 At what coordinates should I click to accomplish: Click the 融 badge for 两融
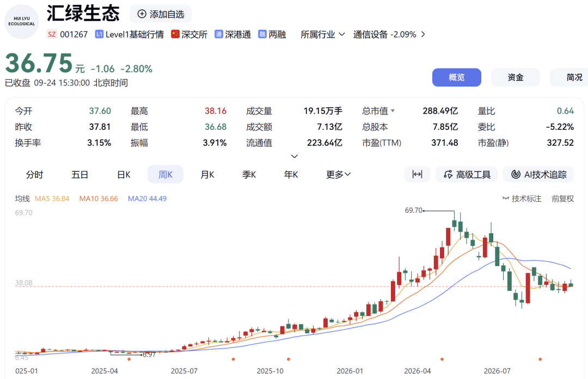click(x=262, y=34)
